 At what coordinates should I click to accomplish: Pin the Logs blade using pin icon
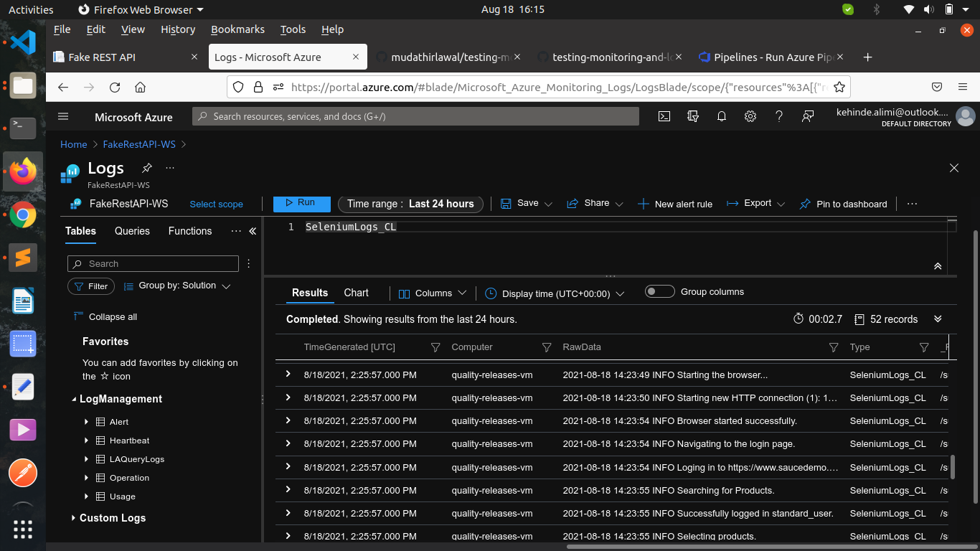(147, 168)
